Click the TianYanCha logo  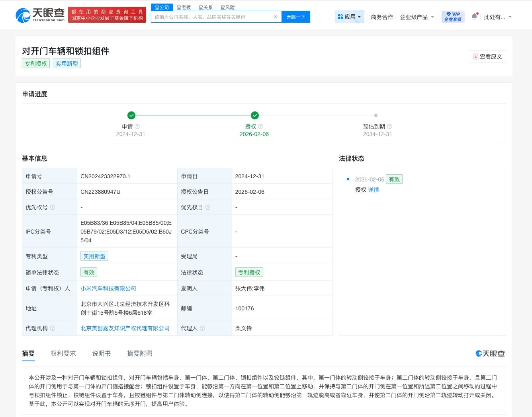40,15
